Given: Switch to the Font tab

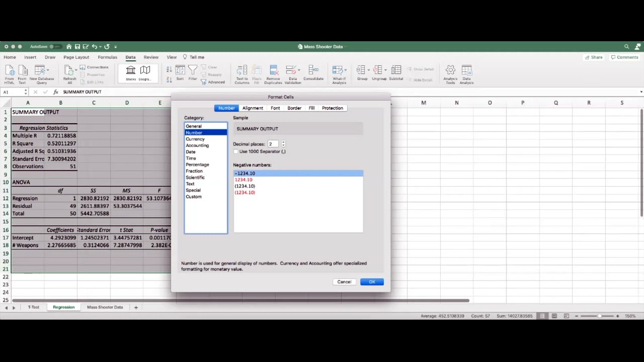Looking at the screenshot, I should click(x=275, y=108).
